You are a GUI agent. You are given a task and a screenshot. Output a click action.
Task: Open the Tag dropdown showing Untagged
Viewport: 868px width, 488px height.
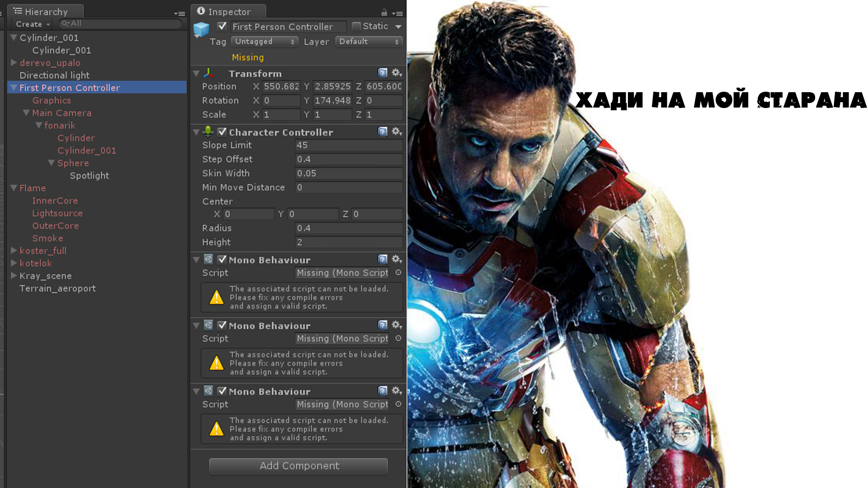(264, 42)
